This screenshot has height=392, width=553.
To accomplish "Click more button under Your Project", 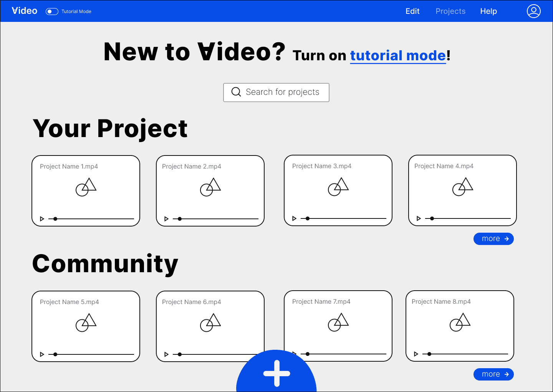I will 493,239.
